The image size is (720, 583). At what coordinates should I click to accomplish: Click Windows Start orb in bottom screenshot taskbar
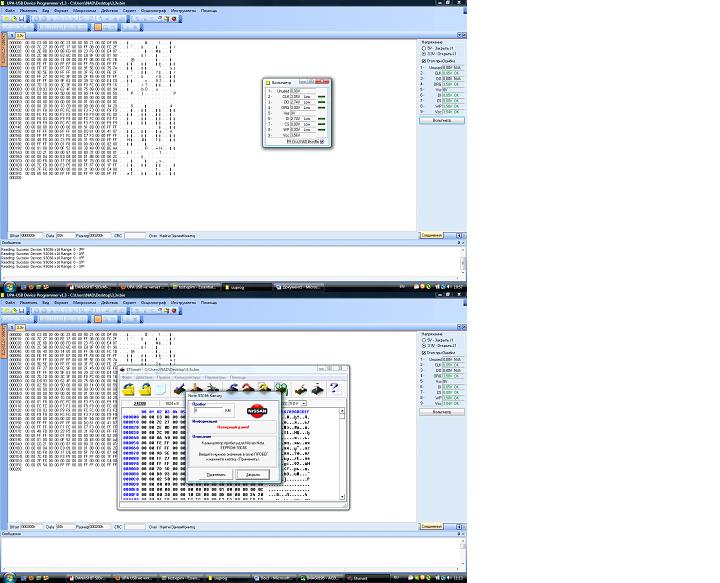[x=9, y=578]
